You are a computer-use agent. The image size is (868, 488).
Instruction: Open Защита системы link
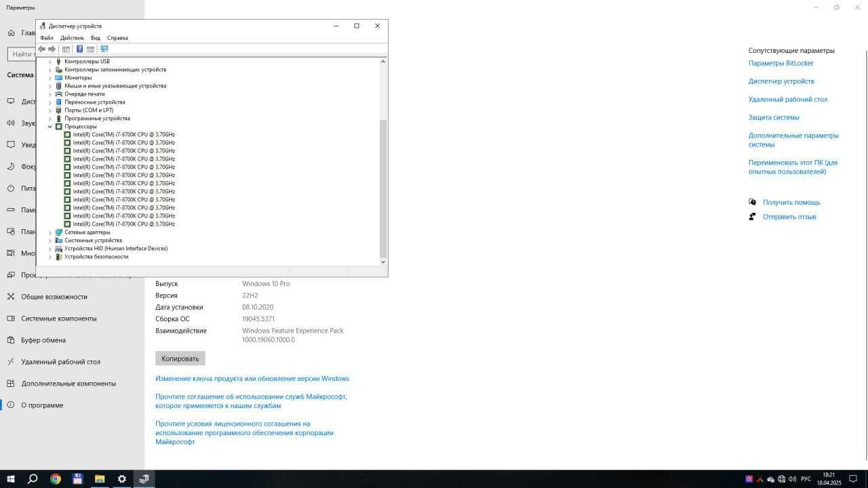click(774, 118)
